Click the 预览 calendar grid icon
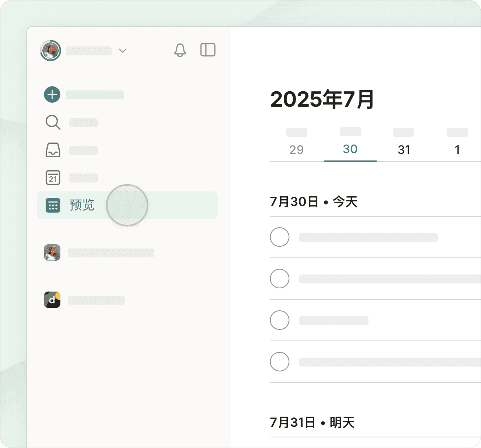Viewport: 481px width, 448px height. [53, 205]
